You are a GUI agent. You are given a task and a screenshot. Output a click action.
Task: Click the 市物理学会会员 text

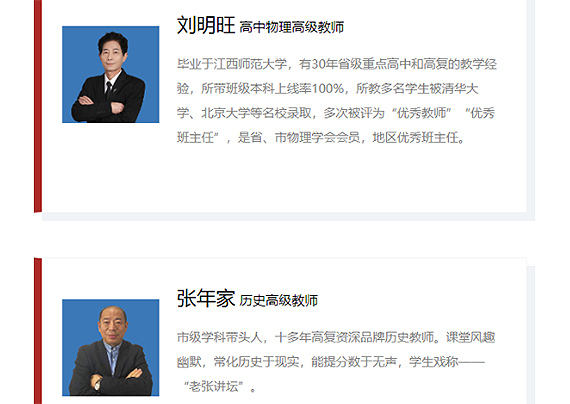(x=317, y=137)
